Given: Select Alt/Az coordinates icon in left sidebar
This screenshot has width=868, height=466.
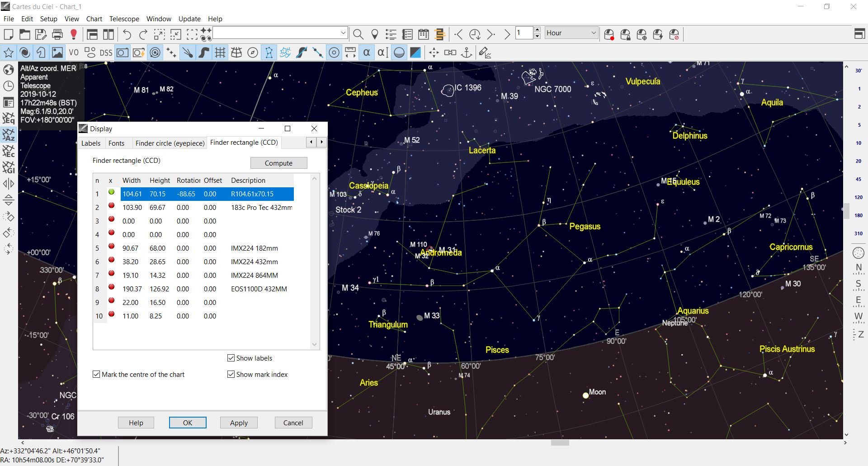Looking at the screenshot, I should 9,135.
